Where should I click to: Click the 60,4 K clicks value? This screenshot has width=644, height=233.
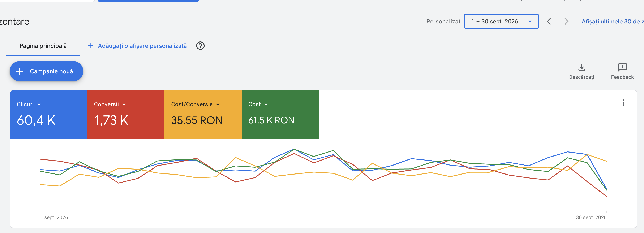click(x=36, y=120)
